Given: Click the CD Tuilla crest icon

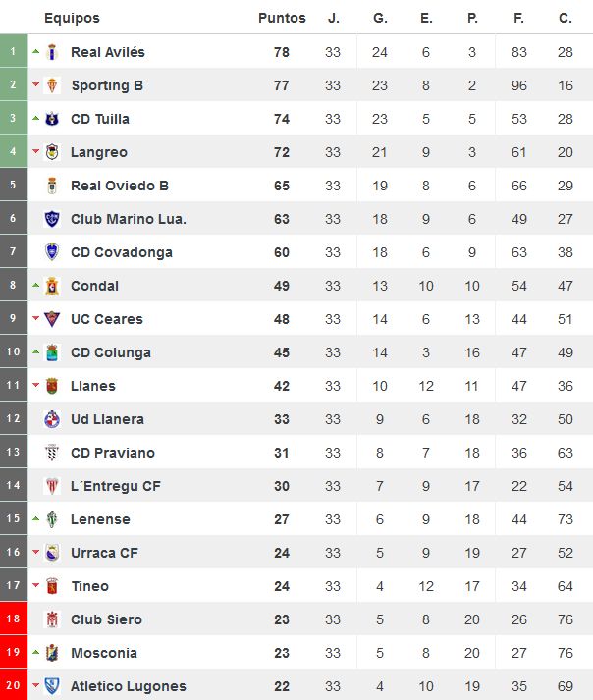Looking at the screenshot, I should [x=52, y=119].
